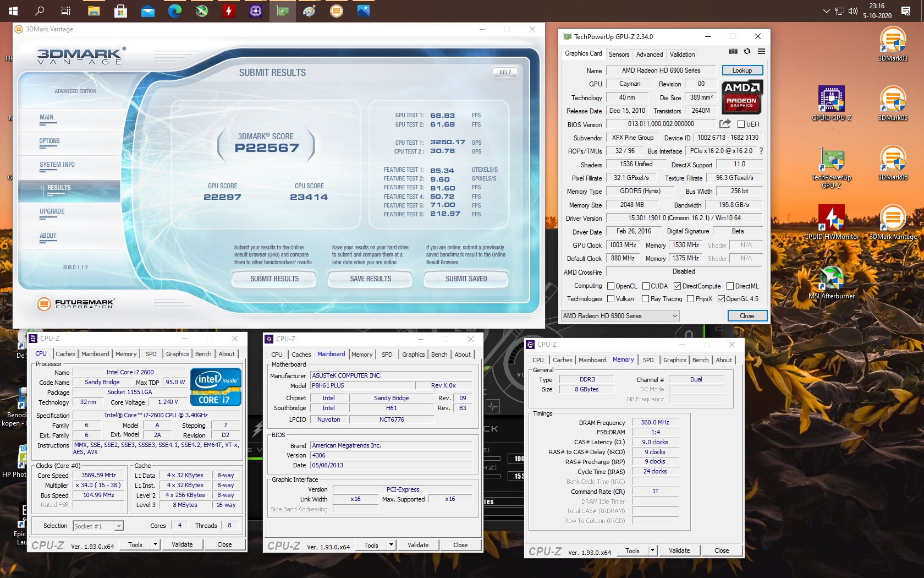924x578 pixels.
Task: Click the GPU-Z refresh icon
Action: tap(747, 51)
